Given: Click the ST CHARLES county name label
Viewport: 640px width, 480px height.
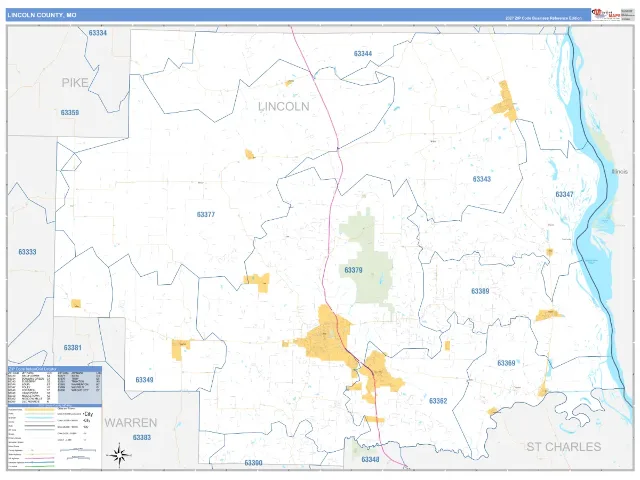Looking at the screenshot, I should tap(564, 447).
